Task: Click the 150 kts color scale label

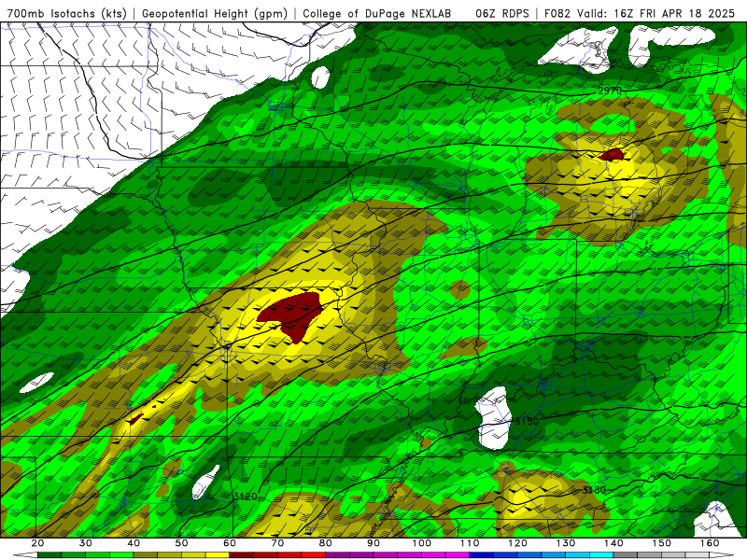Action: coord(662,543)
